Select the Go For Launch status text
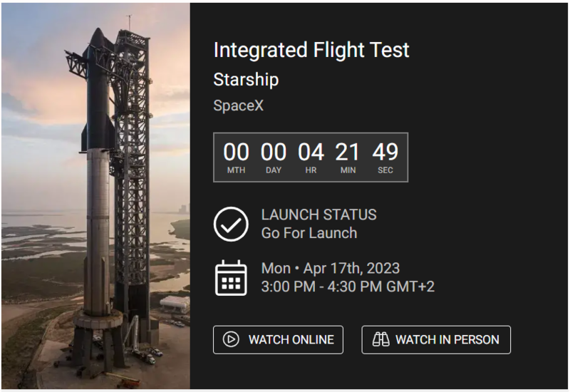This screenshot has width=570, height=392. [309, 233]
